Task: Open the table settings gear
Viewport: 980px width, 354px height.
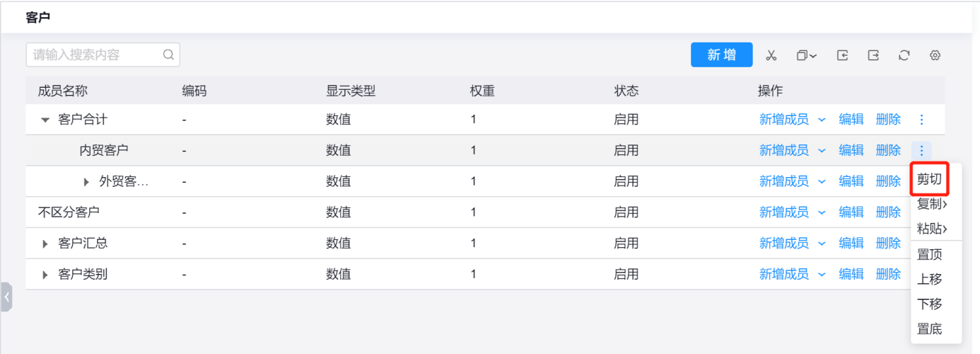Action: coord(935,55)
